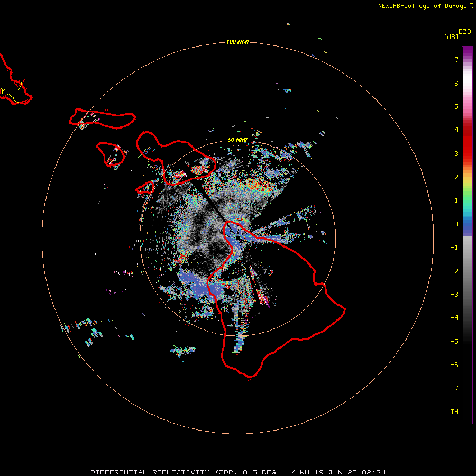Click the 6 value on the color scale
Viewport: 476px width, 476px height.
pos(456,83)
